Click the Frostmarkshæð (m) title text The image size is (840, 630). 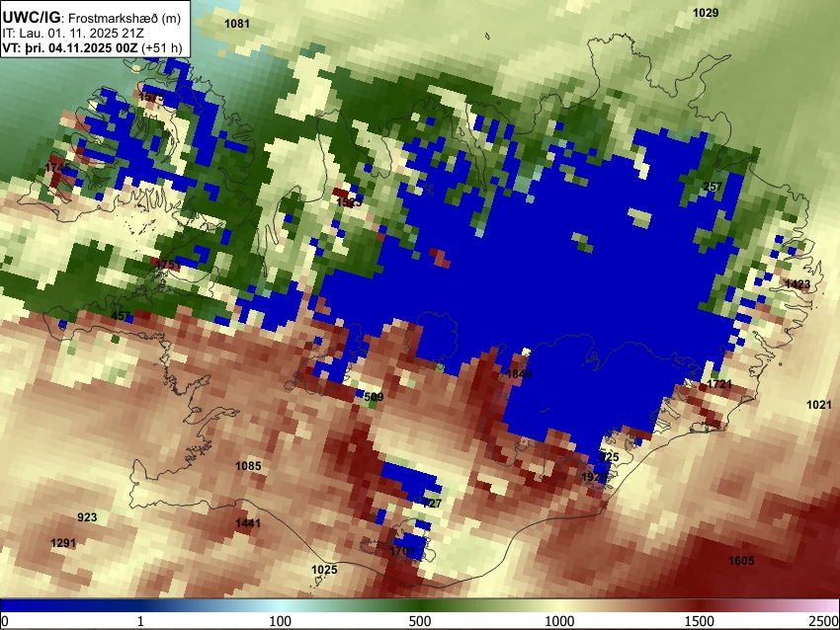[125, 18]
